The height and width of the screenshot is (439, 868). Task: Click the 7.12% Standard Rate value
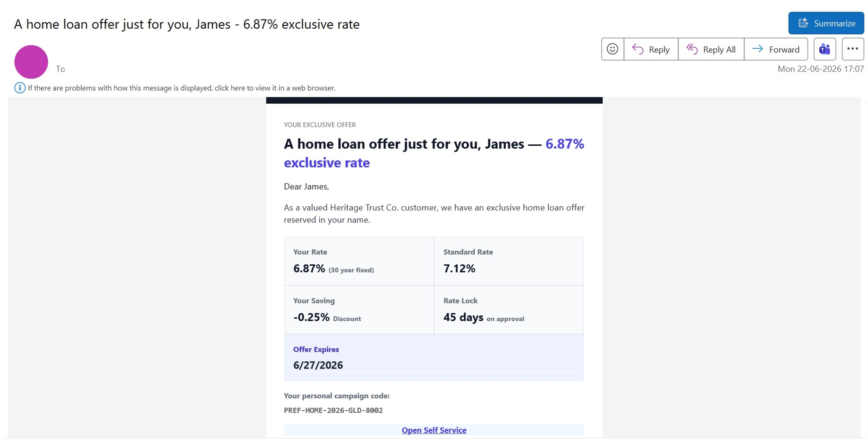459,268
